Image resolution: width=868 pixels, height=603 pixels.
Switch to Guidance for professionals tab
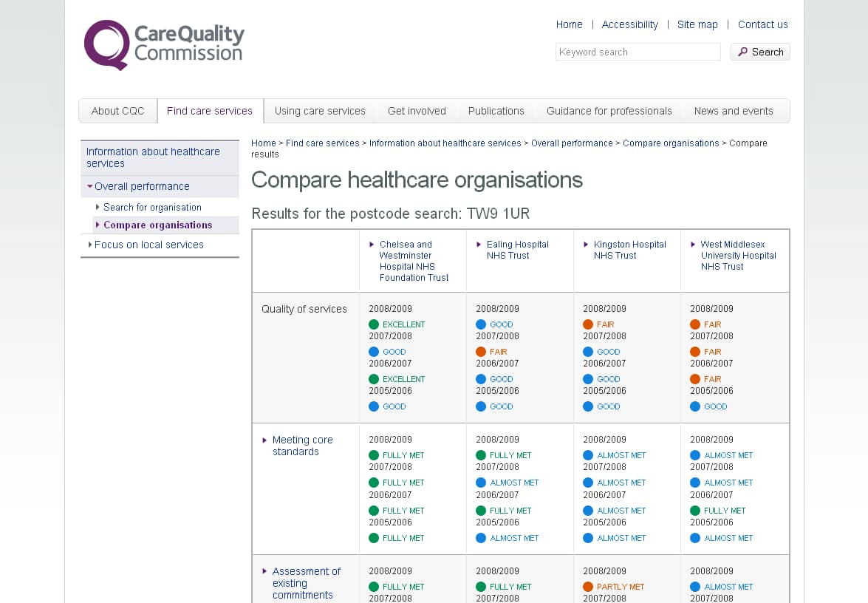609,111
